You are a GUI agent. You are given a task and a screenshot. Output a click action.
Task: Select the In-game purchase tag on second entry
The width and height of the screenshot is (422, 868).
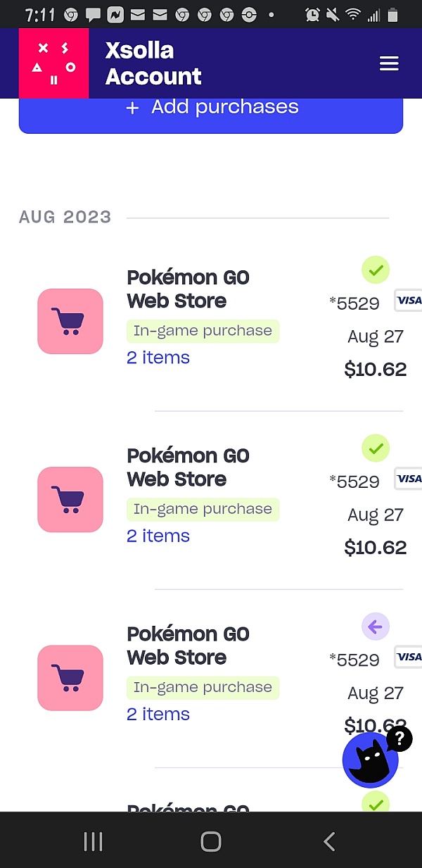(x=203, y=508)
